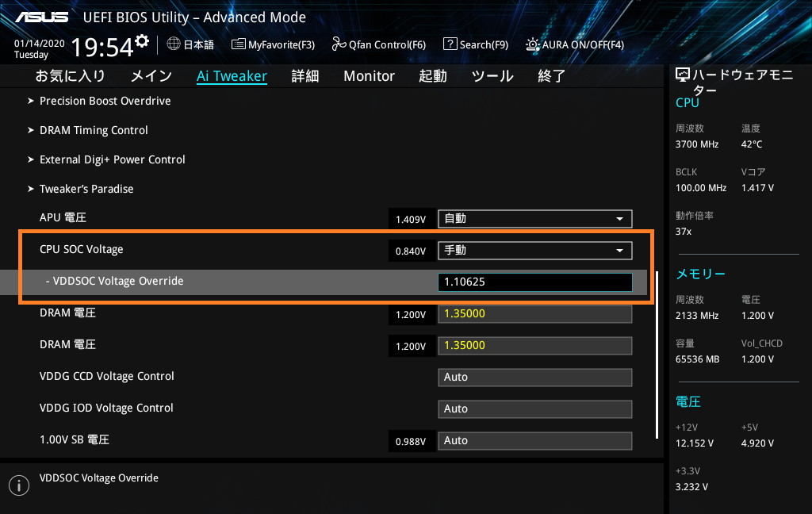Click the 01/14/2020 date

tap(40, 44)
